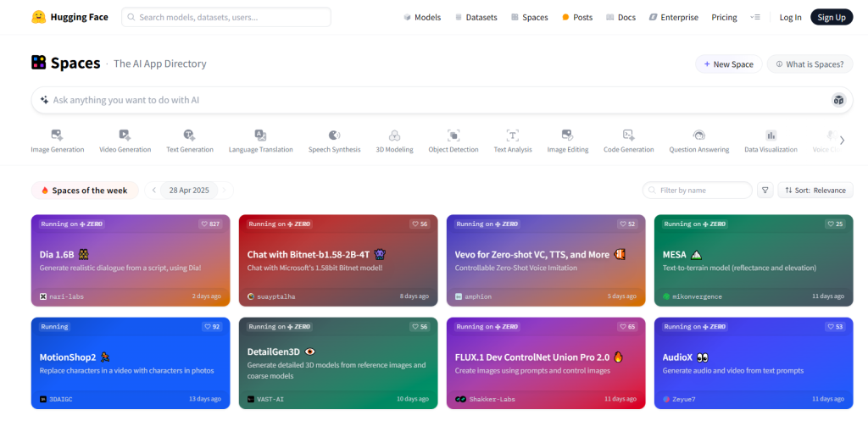Click the heart likes badge on DetailGen3D
Image resolution: width=868 pixels, height=426 pixels.
[420, 326]
